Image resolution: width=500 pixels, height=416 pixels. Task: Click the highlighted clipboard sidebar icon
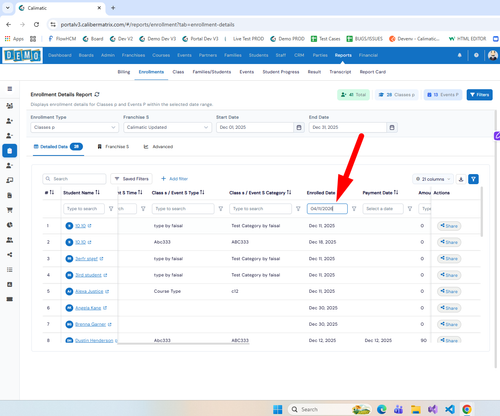pos(10,151)
